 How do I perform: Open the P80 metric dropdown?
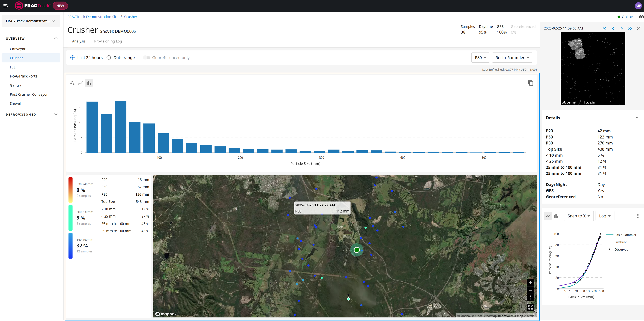click(x=480, y=58)
